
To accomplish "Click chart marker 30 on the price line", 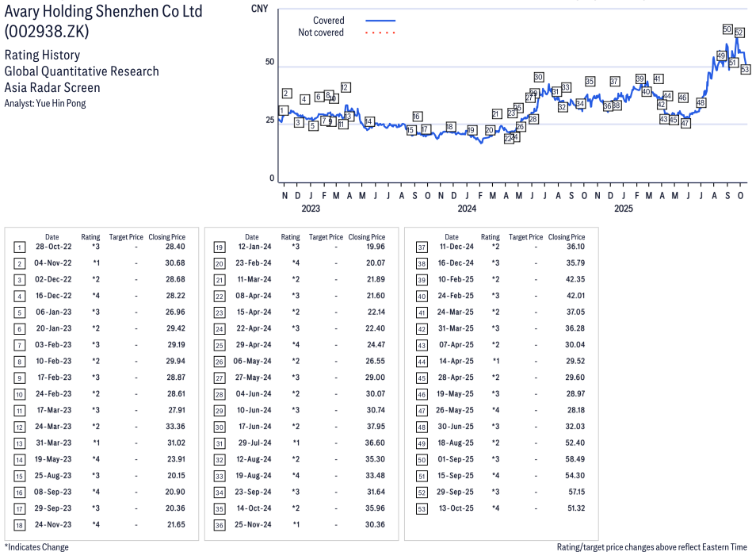I will (x=539, y=77).
